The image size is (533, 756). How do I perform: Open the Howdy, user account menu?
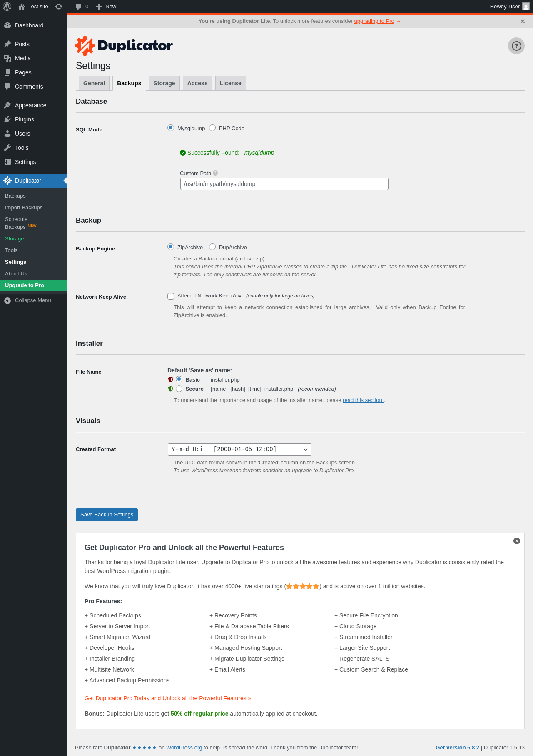pyautogui.click(x=509, y=7)
